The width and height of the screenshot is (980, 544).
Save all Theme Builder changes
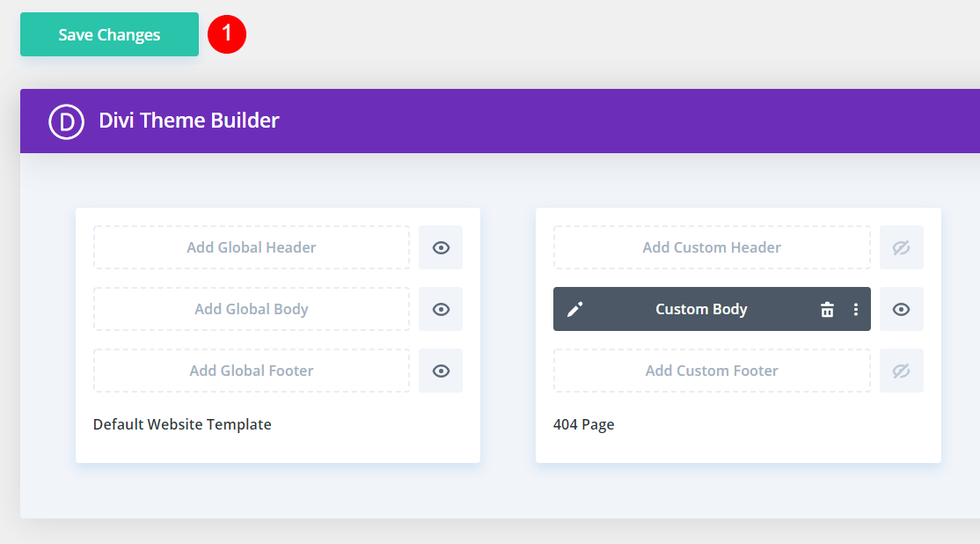[108, 34]
